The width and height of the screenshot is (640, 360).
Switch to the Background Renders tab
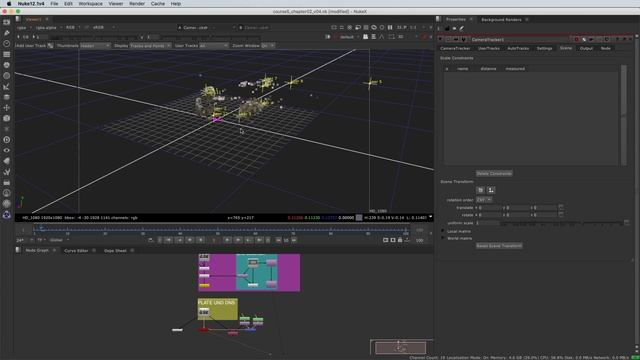point(501,20)
